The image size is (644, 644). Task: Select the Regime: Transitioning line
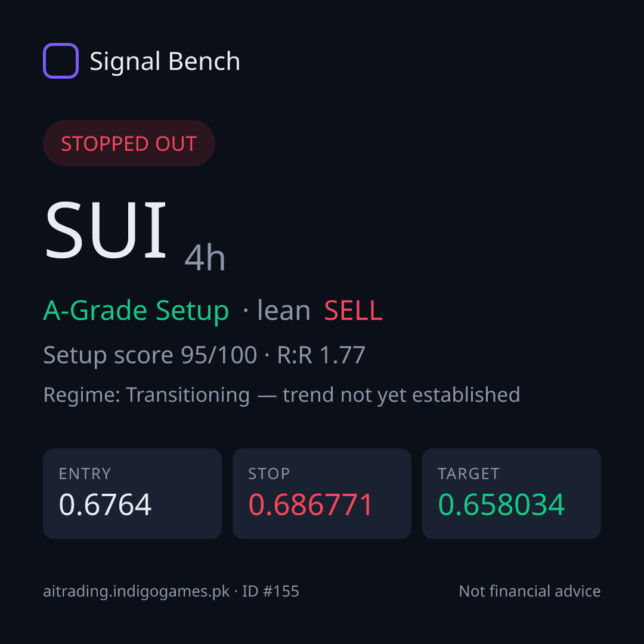click(281, 395)
